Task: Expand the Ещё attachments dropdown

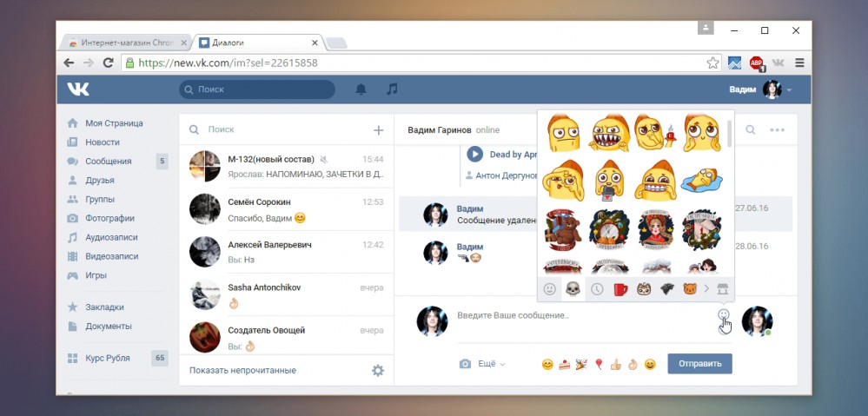Action: (x=492, y=364)
